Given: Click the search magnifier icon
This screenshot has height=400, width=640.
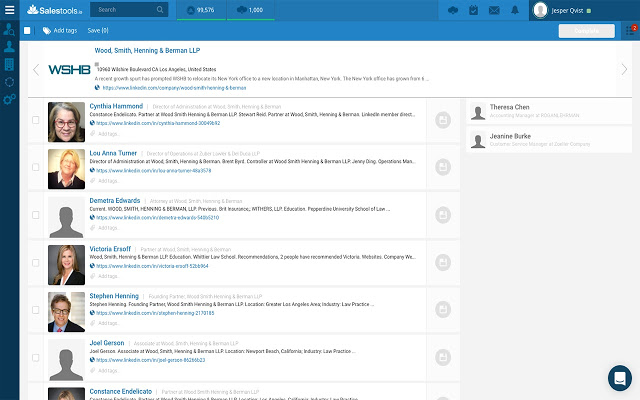Looking at the screenshot, I should (x=160, y=10).
